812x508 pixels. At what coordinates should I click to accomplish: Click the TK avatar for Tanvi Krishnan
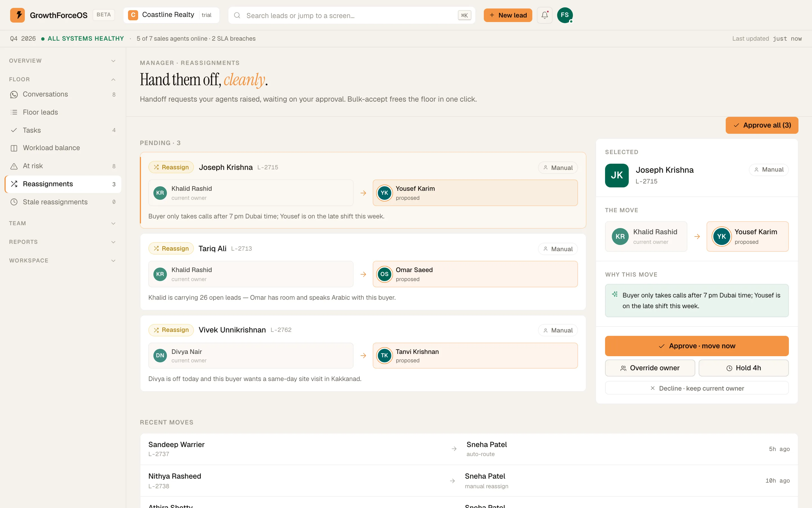385,356
